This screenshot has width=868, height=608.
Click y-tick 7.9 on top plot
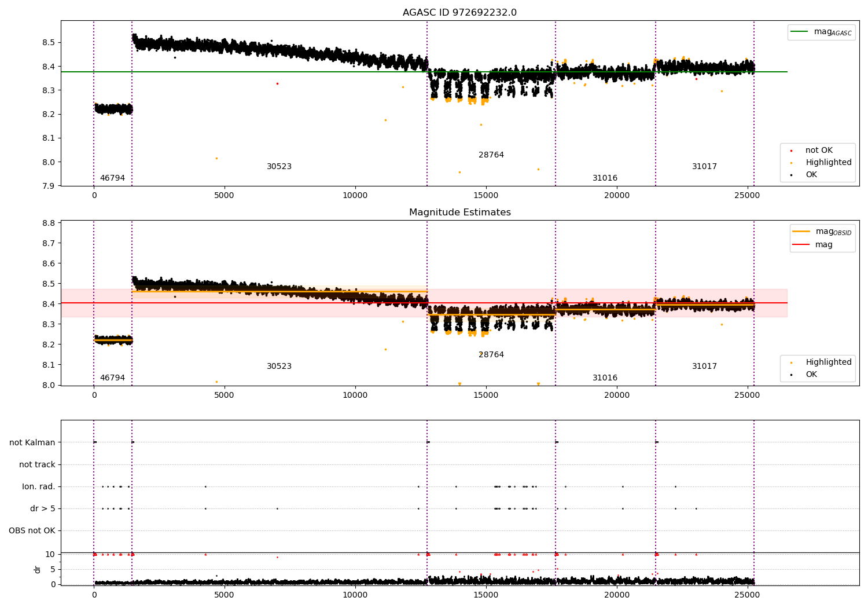click(49, 186)
